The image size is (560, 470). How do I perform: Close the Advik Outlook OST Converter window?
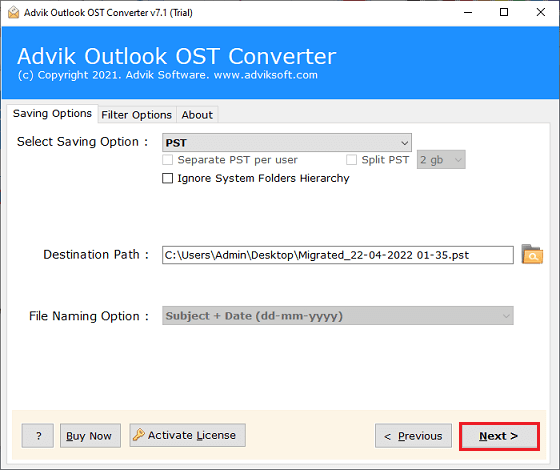pos(541,12)
